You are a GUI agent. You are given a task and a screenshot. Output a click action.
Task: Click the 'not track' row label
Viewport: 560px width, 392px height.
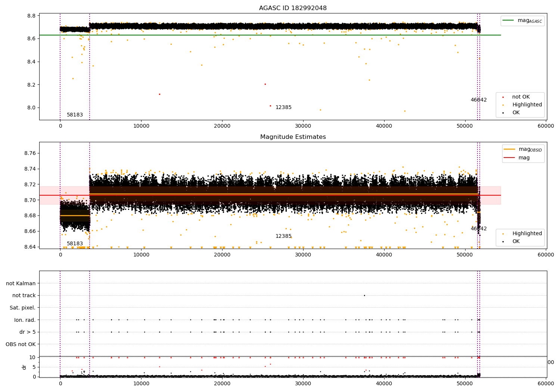(24, 296)
